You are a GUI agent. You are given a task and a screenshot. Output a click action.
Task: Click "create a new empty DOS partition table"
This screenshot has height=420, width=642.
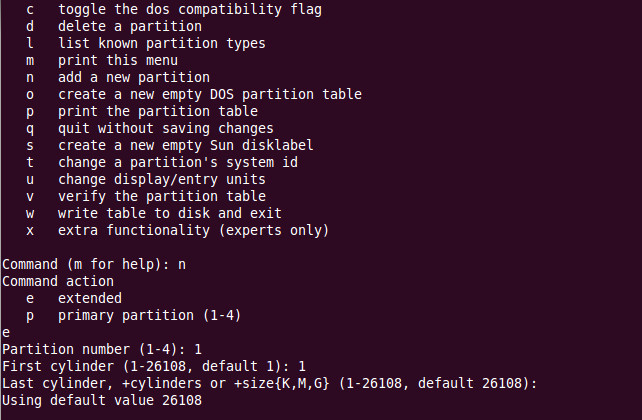pos(209,94)
